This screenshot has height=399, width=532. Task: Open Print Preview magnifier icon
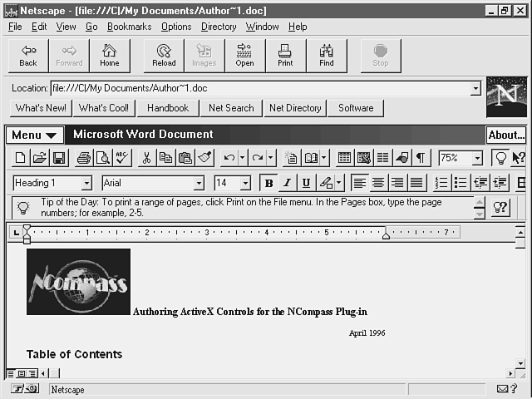click(x=103, y=158)
